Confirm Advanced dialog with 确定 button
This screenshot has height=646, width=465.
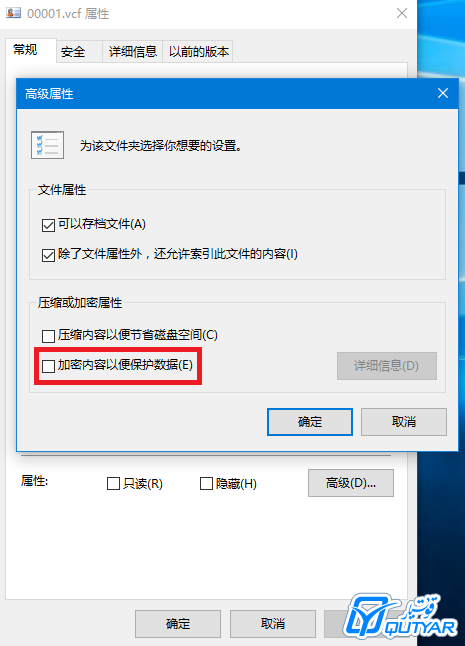click(x=310, y=422)
